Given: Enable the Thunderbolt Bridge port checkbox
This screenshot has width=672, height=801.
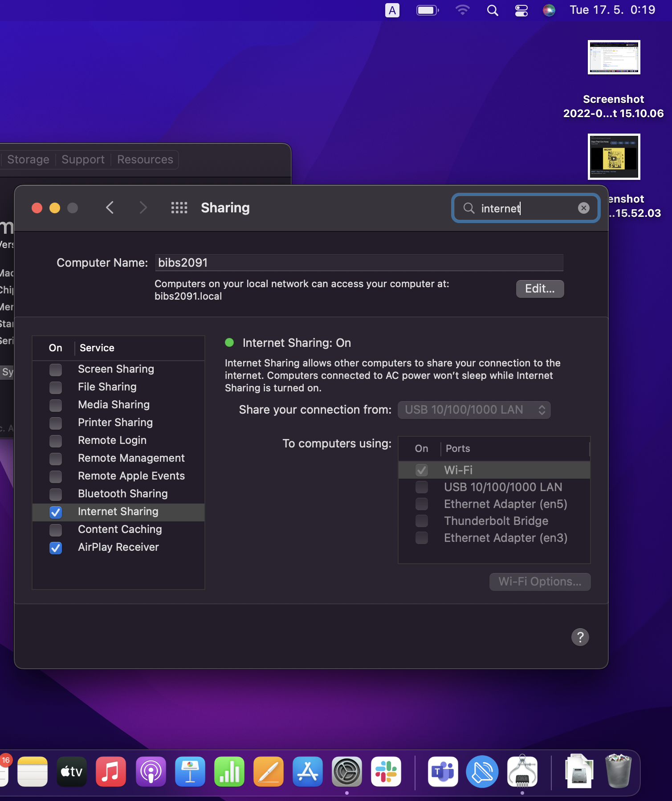Looking at the screenshot, I should pyautogui.click(x=422, y=521).
